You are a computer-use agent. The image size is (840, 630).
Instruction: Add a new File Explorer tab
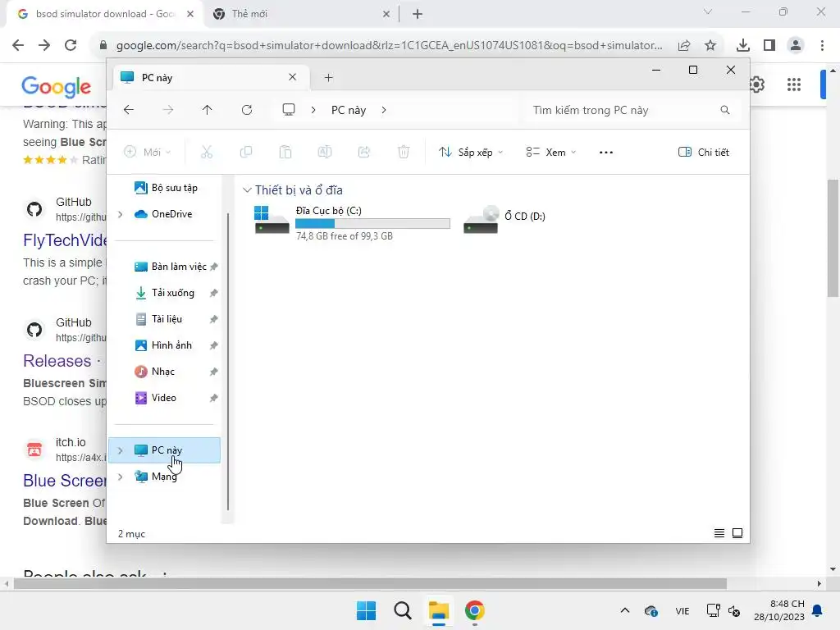tap(328, 78)
